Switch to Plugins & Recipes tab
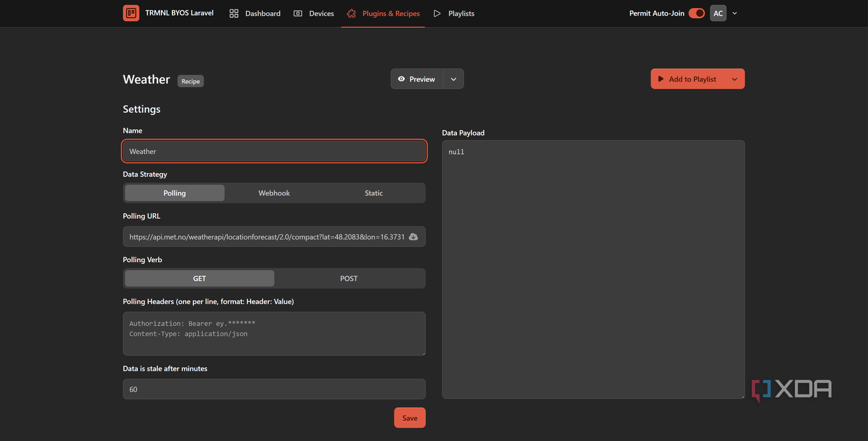The image size is (868, 441). click(x=383, y=13)
